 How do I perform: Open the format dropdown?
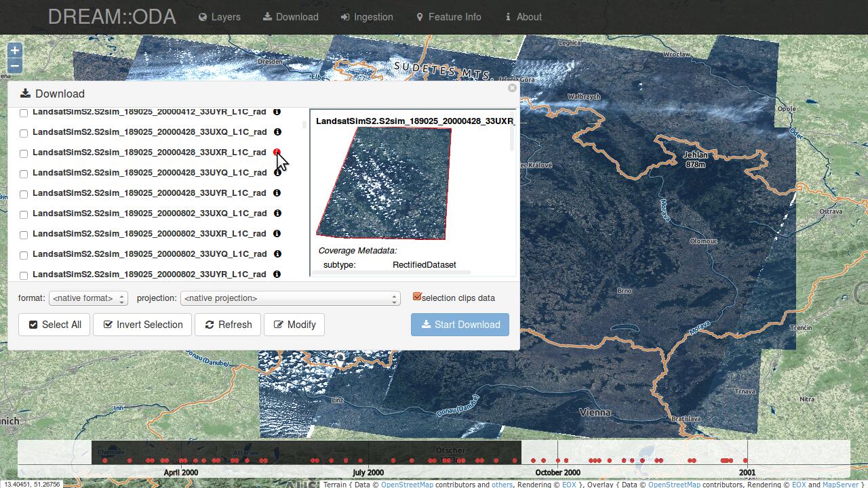click(x=88, y=298)
